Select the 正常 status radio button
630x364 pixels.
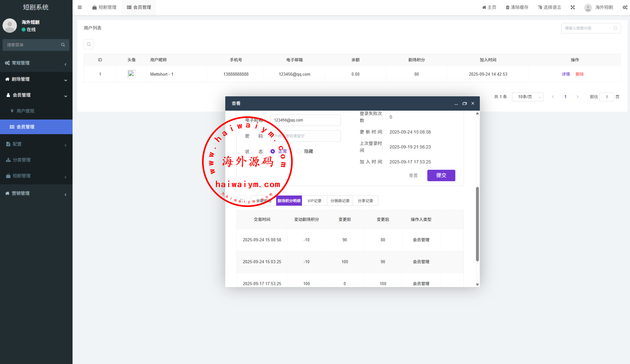pos(273,151)
